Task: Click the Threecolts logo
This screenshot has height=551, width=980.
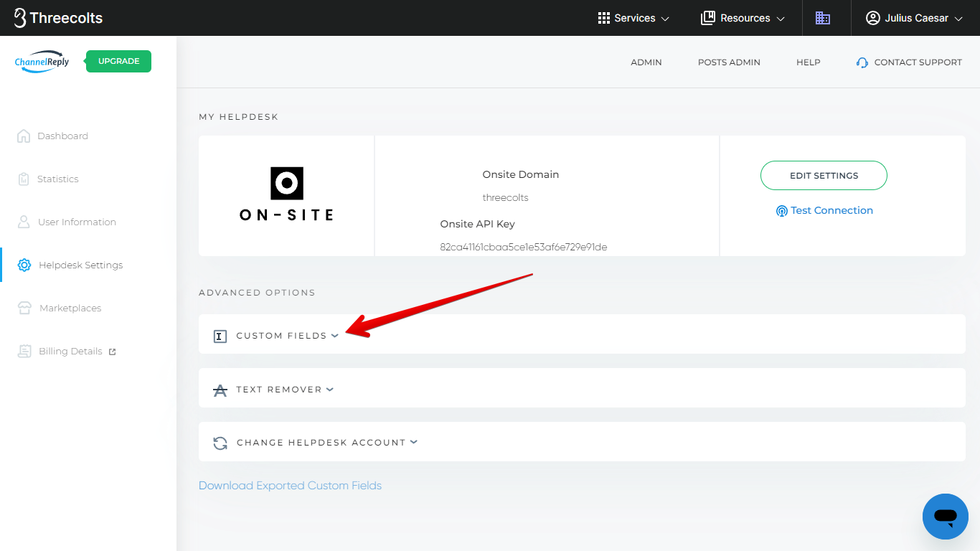Action: (x=58, y=18)
